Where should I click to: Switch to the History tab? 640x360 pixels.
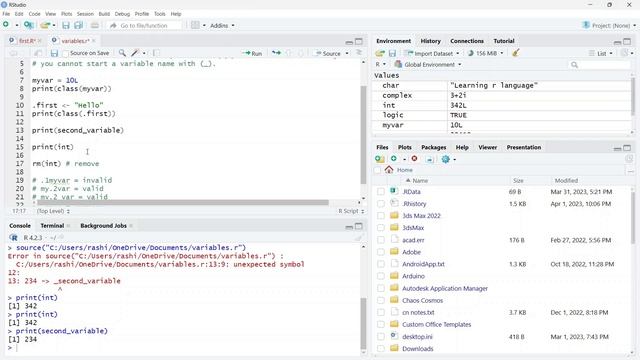pos(431,41)
